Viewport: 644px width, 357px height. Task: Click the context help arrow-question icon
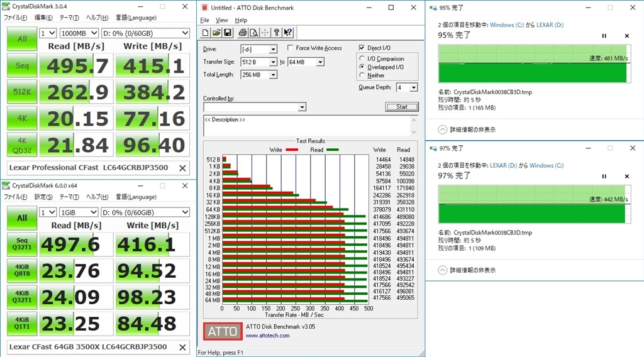click(x=288, y=33)
